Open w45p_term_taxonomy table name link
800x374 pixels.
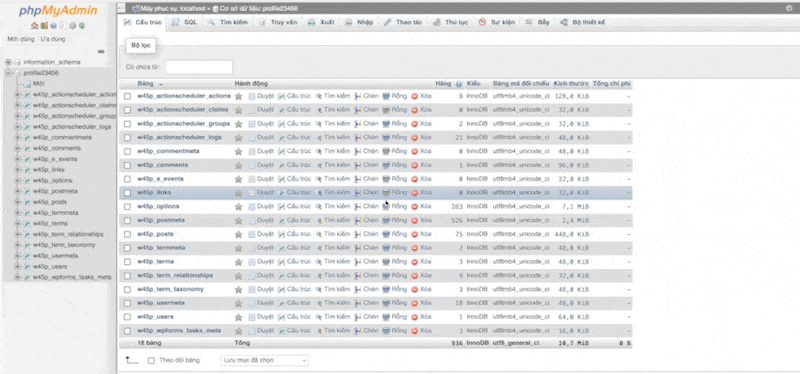[x=170, y=289]
